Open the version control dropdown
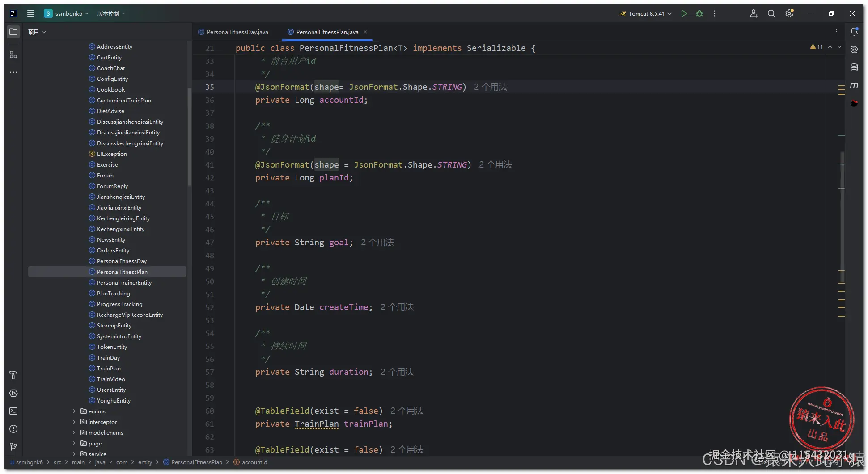Viewport: 868px width, 474px height. point(111,13)
